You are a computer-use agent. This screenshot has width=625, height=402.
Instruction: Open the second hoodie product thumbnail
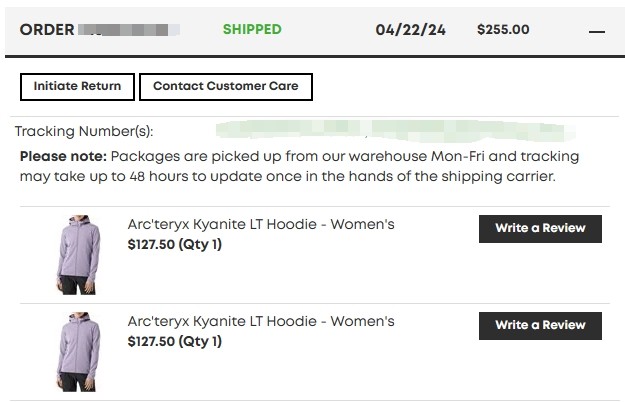[74, 351]
